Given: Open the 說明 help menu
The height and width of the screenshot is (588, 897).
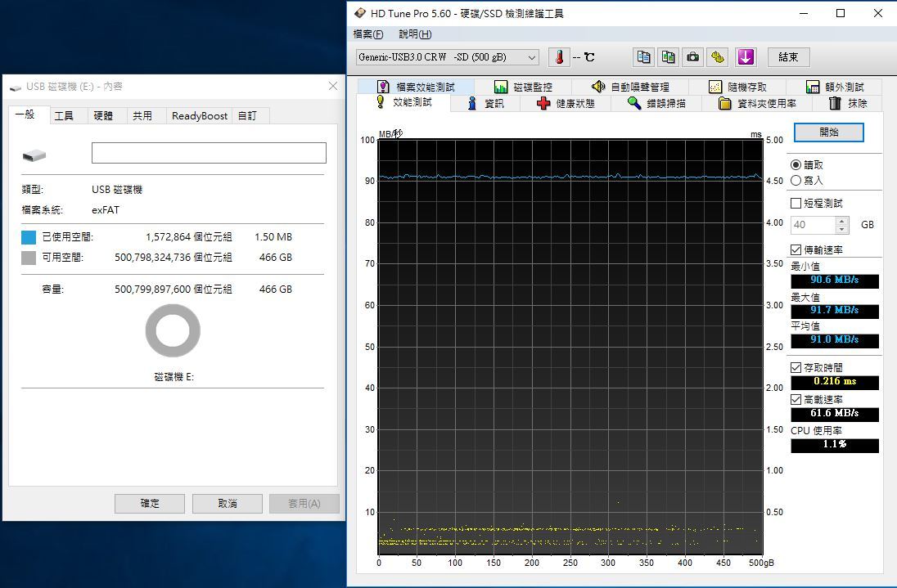Looking at the screenshot, I should 415,34.
